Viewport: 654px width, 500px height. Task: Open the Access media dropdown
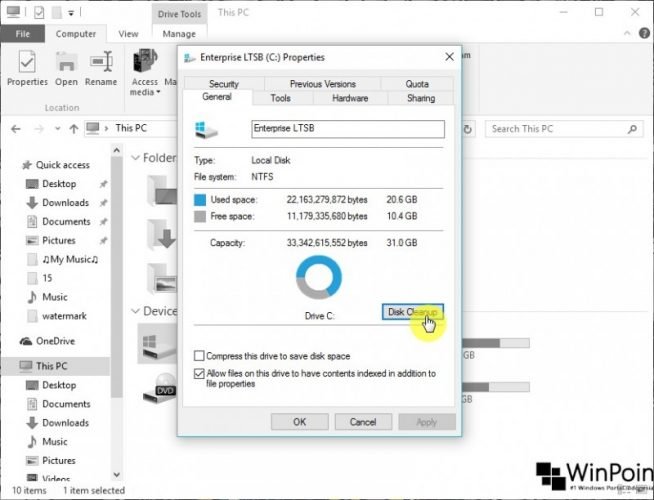(145, 73)
